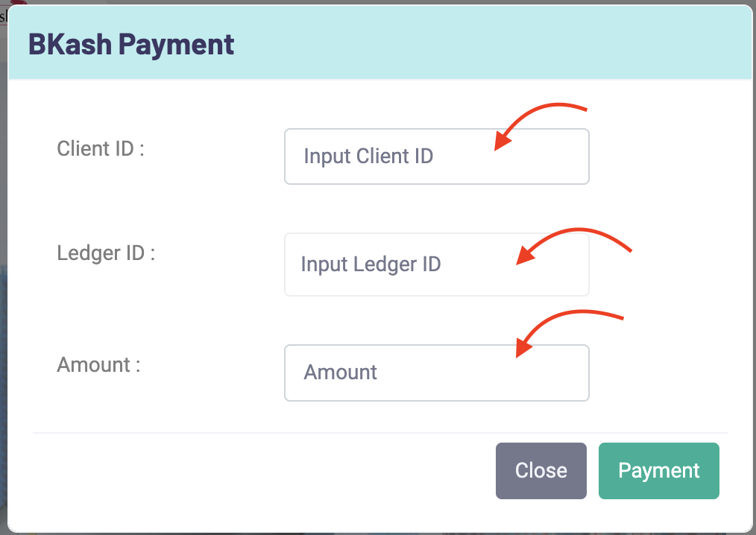This screenshot has height=535, width=756.
Task: Click empty footer space left of Close
Action: tap(261, 471)
